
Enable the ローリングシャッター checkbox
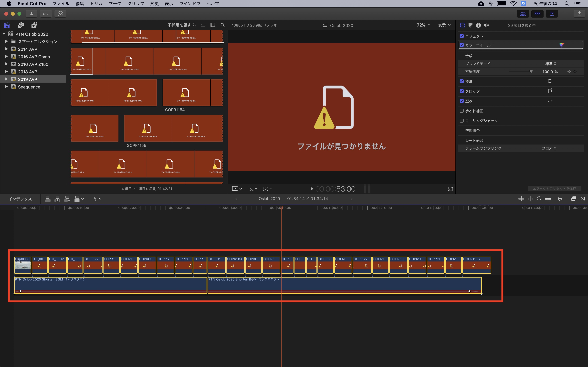pos(462,121)
